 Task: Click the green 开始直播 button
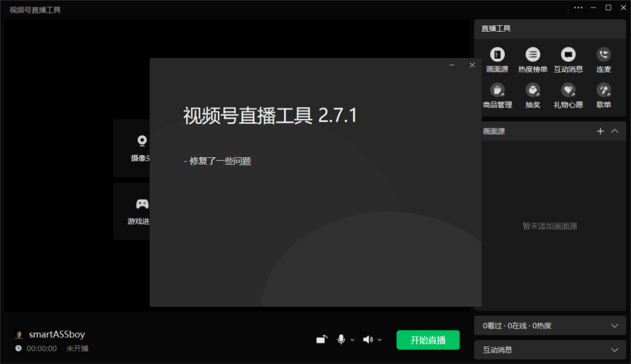(x=428, y=340)
